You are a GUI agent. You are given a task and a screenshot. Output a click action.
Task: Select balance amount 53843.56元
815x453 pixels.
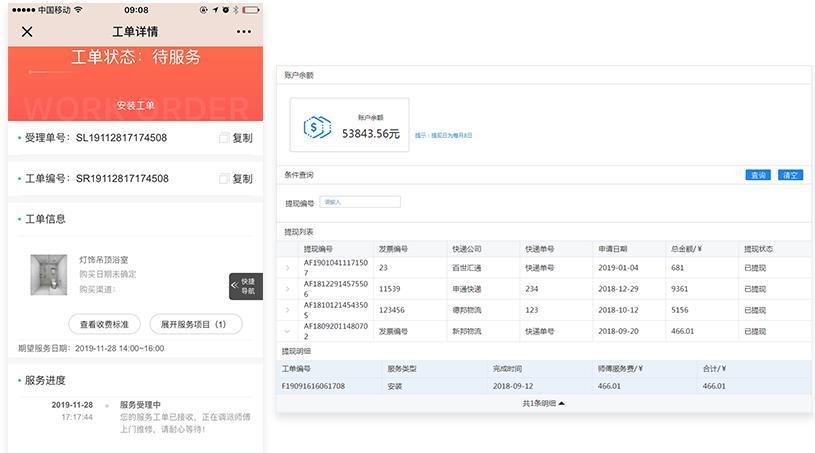[x=371, y=134]
